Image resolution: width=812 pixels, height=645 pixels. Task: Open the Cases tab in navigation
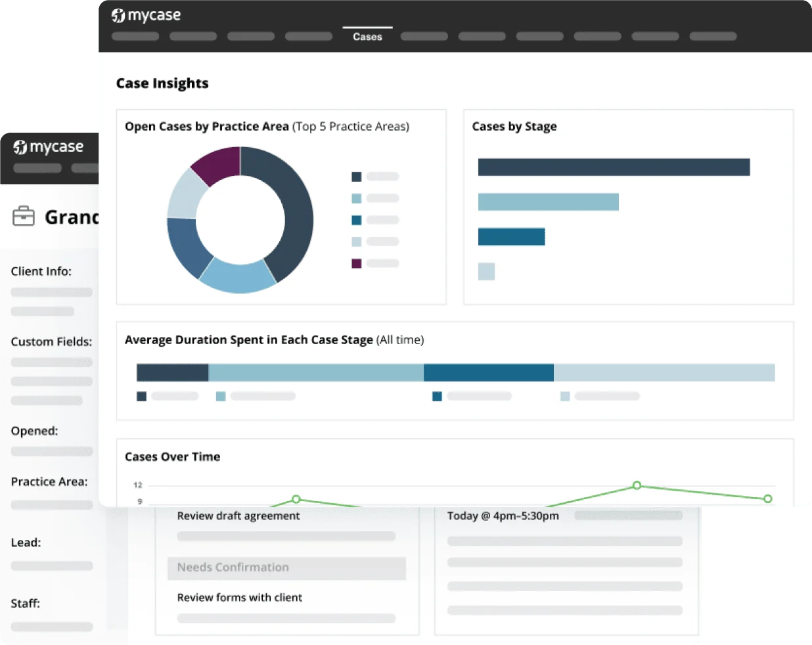pyautogui.click(x=367, y=37)
